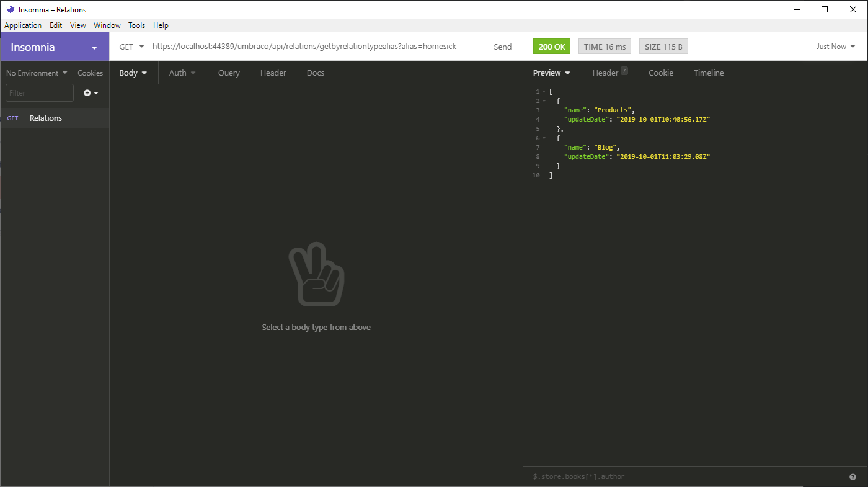
Task: Collapse the Blog object at line 6
Action: pos(544,138)
